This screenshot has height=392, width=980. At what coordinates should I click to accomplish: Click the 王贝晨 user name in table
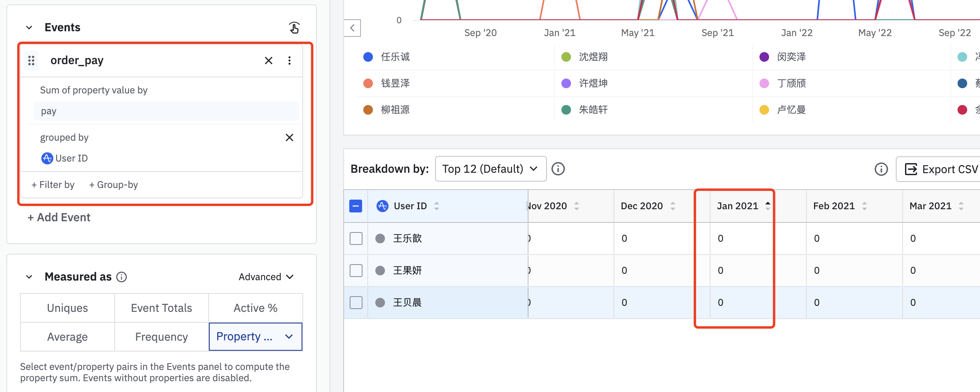click(407, 303)
